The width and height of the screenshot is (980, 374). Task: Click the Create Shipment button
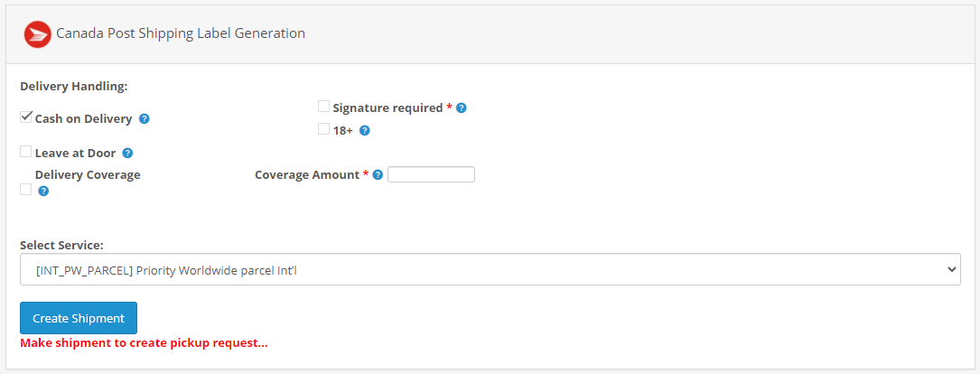point(79,318)
